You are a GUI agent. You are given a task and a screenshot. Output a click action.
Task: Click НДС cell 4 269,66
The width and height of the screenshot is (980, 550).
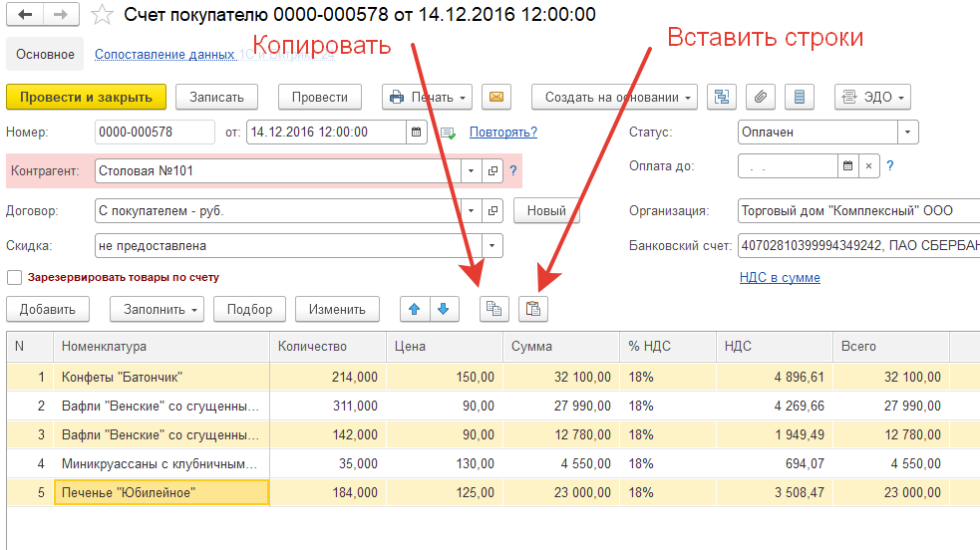pos(775,406)
